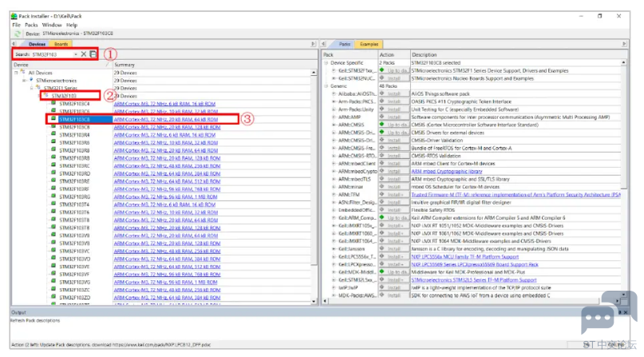The width and height of the screenshot is (644, 357).
Task: Click in the Search input field
Action: click(x=52, y=54)
